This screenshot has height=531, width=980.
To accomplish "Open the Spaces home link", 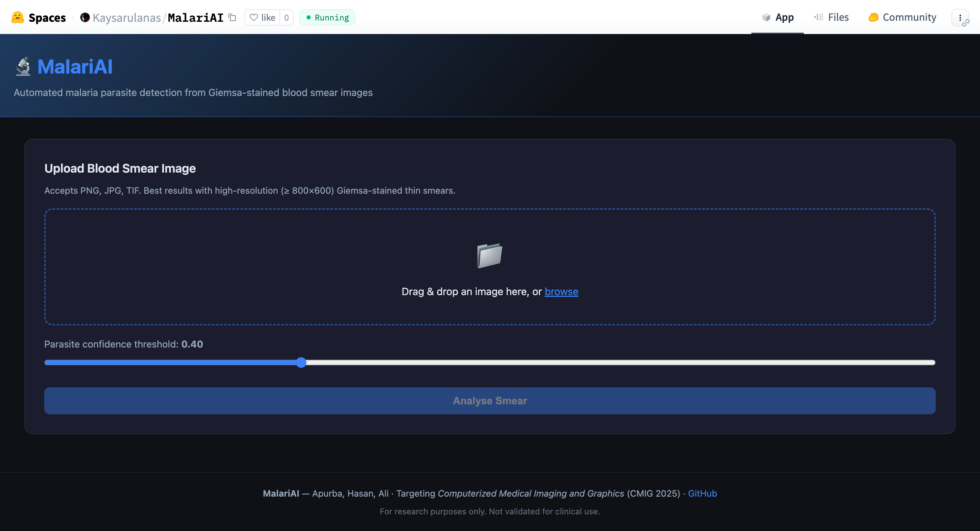I will click(x=47, y=17).
